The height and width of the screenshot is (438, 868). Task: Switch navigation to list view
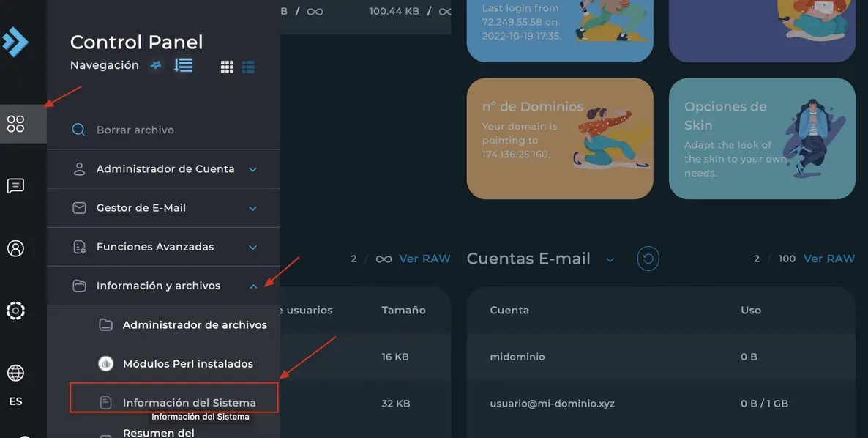tap(249, 67)
